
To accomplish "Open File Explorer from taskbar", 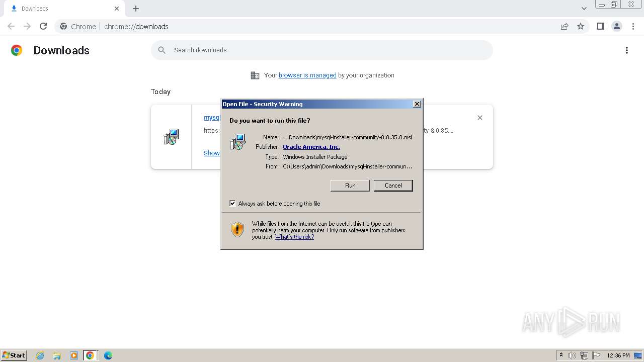I will (x=57, y=355).
